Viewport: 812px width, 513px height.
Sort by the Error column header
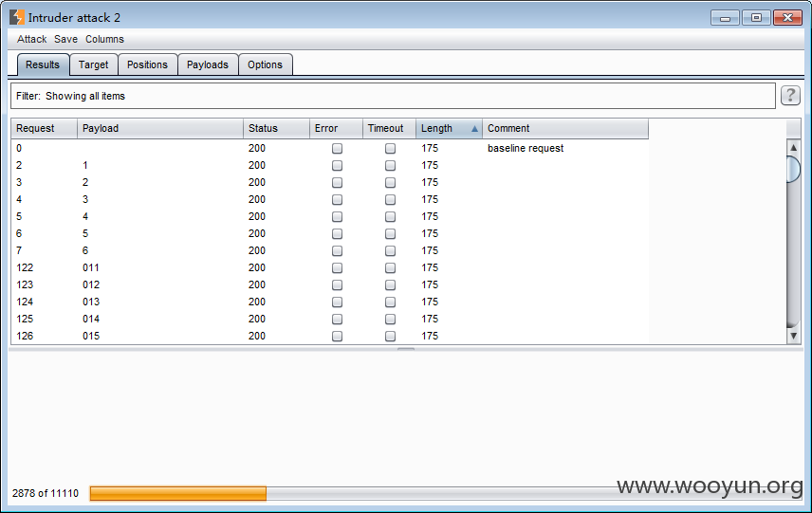click(x=336, y=128)
